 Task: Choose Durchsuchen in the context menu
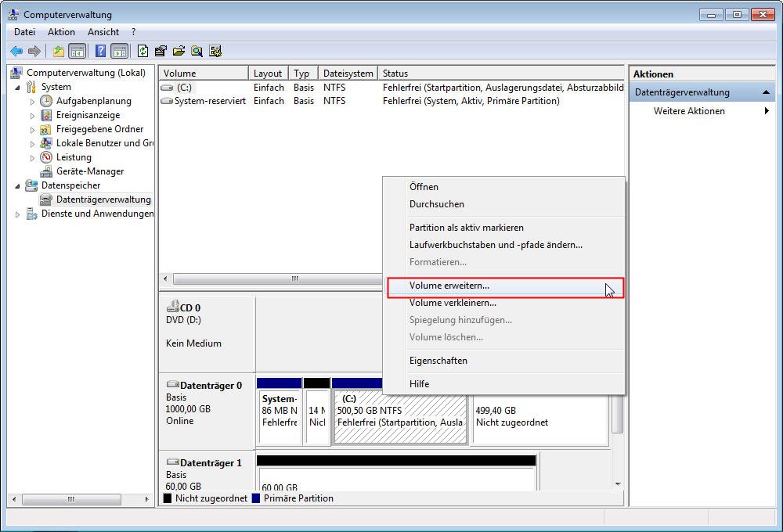click(x=503, y=204)
